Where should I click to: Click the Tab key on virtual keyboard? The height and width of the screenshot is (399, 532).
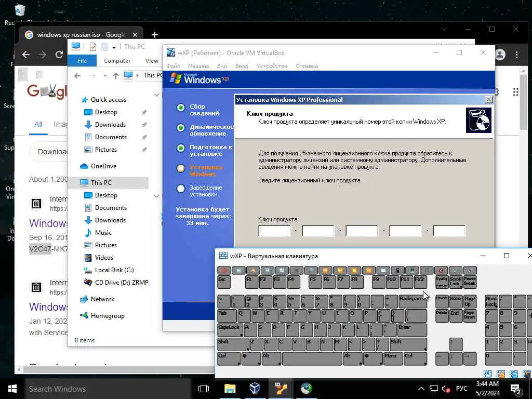(x=227, y=315)
